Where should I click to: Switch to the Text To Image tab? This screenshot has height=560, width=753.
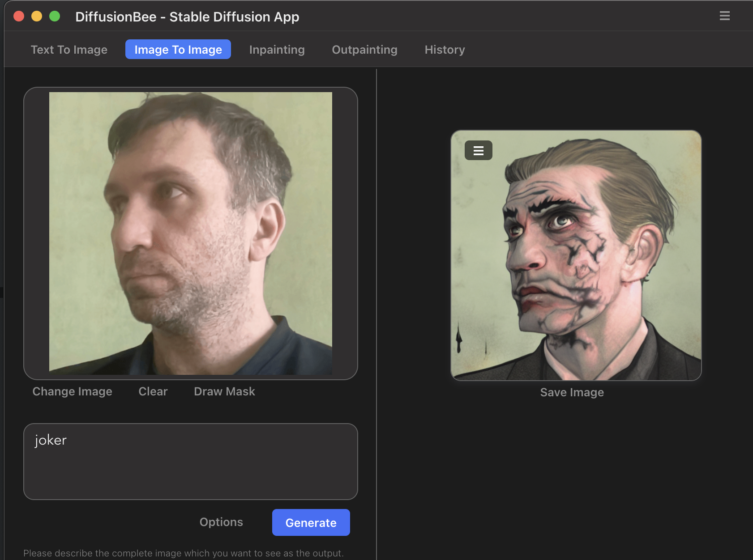pos(69,50)
